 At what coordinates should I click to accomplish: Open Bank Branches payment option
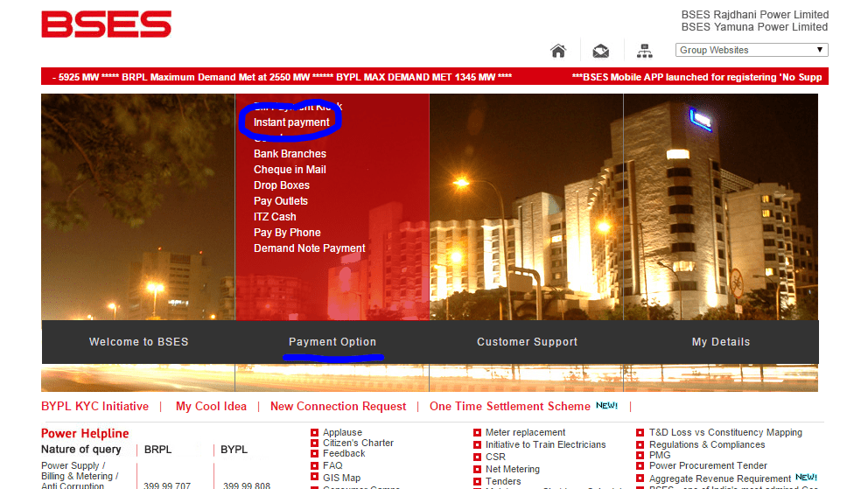pos(290,154)
